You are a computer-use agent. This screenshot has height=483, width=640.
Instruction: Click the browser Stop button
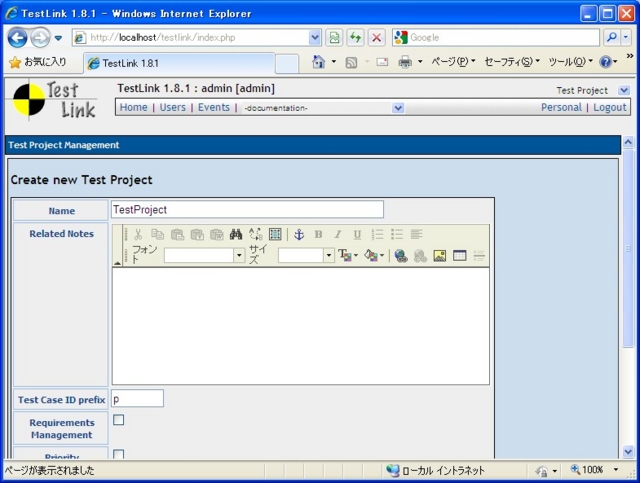pyautogui.click(x=377, y=38)
